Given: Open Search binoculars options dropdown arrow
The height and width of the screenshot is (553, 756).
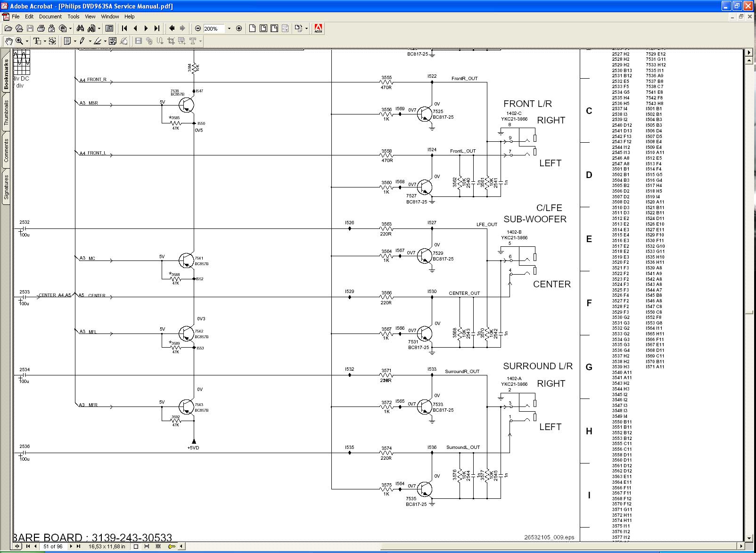Looking at the screenshot, I should (x=99, y=28).
